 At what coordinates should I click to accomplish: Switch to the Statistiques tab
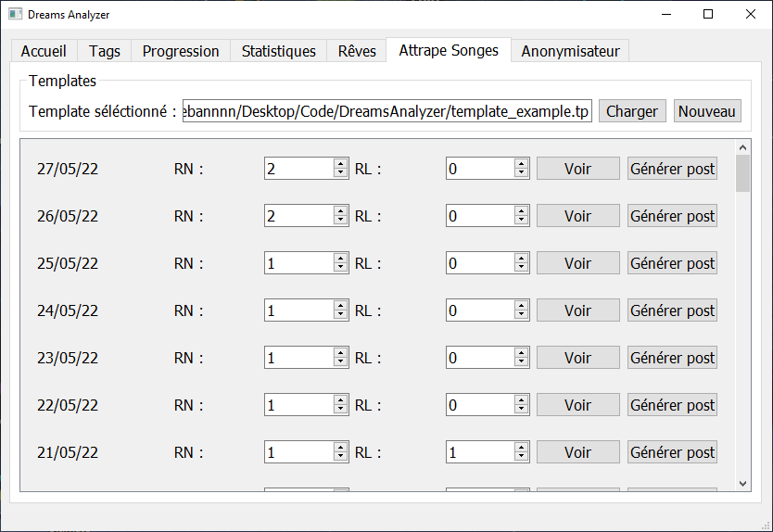pos(278,51)
